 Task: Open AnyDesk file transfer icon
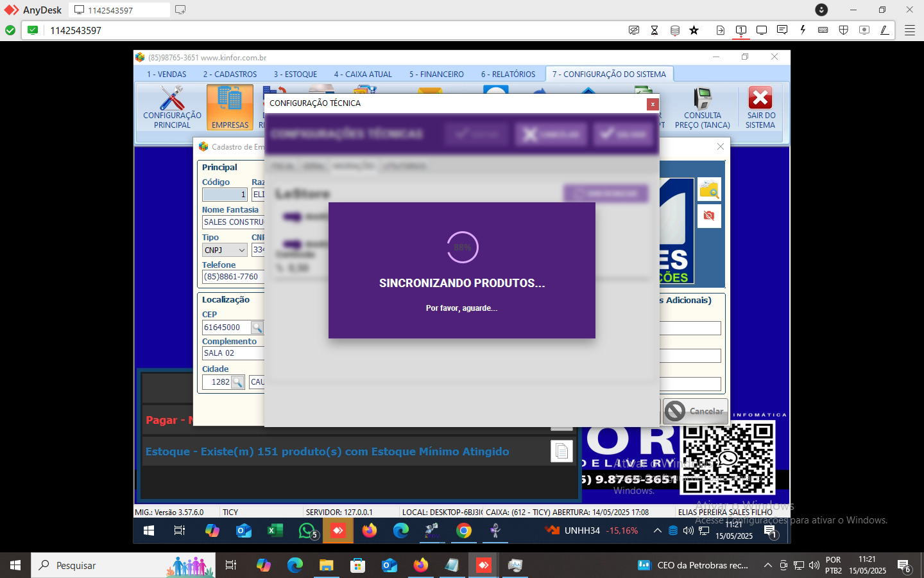tap(721, 30)
